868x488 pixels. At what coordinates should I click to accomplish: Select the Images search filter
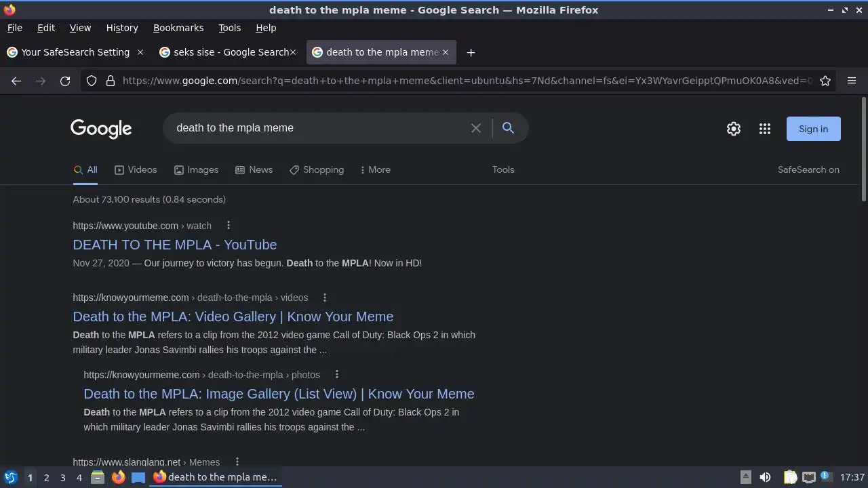coord(196,169)
